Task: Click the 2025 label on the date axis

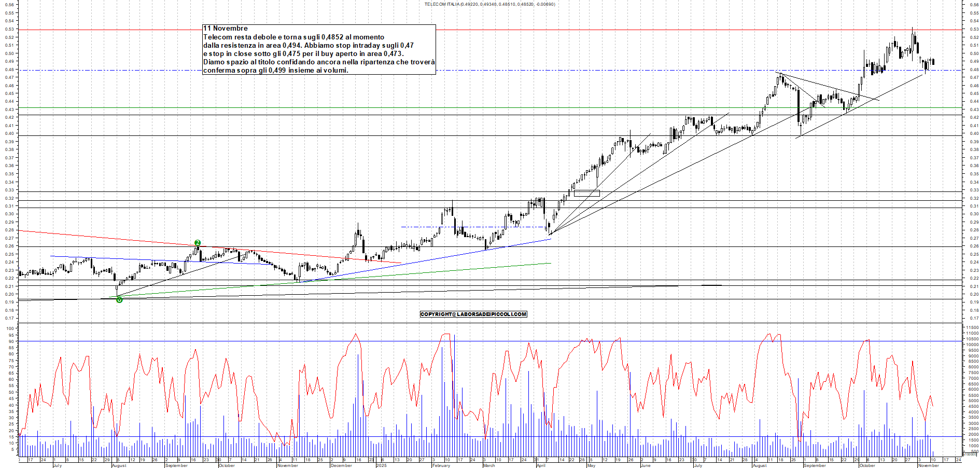Action: pyautogui.click(x=381, y=466)
